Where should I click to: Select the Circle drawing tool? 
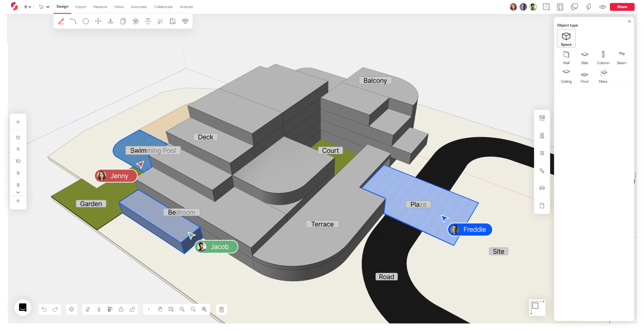tap(86, 21)
